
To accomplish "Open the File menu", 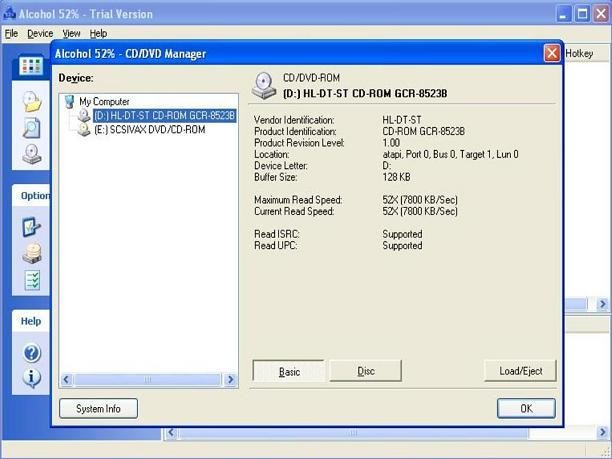I will (x=11, y=34).
